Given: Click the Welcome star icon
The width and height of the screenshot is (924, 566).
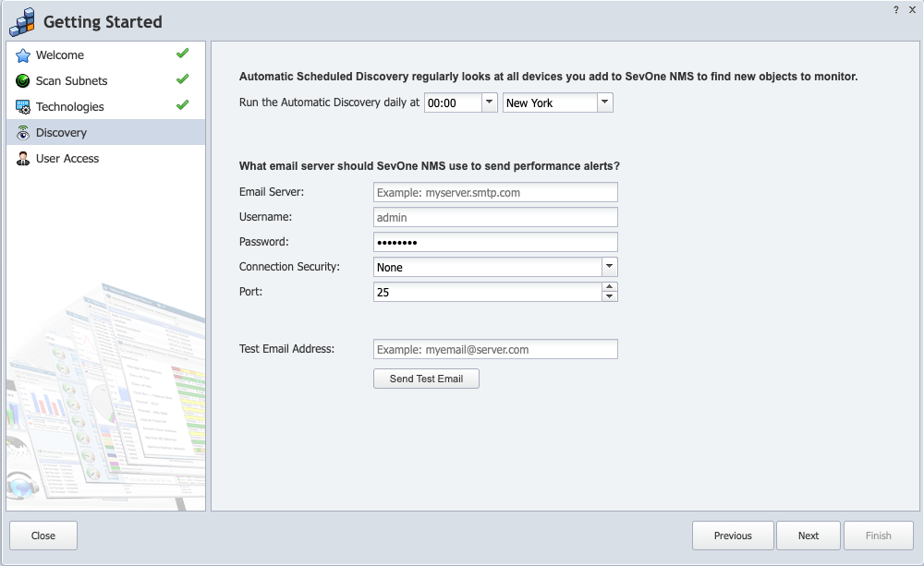Looking at the screenshot, I should click(x=23, y=55).
